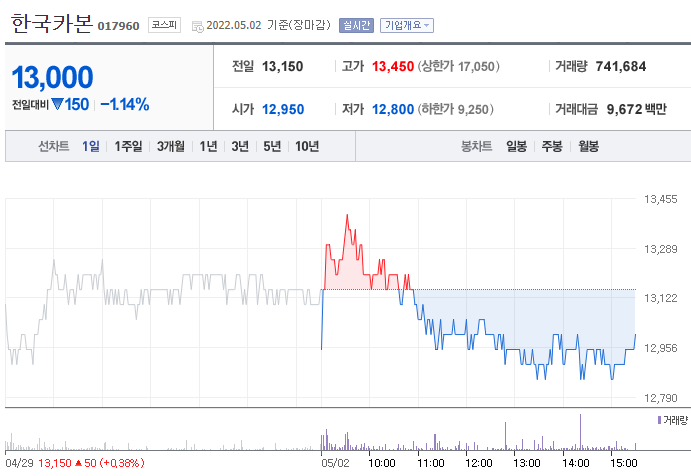Click the previous close value 13,150
The width and height of the screenshot is (691, 476).
tap(282, 67)
